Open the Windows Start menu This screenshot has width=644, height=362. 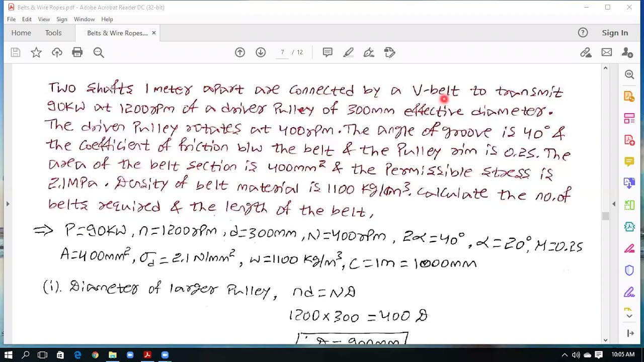pos(9,355)
